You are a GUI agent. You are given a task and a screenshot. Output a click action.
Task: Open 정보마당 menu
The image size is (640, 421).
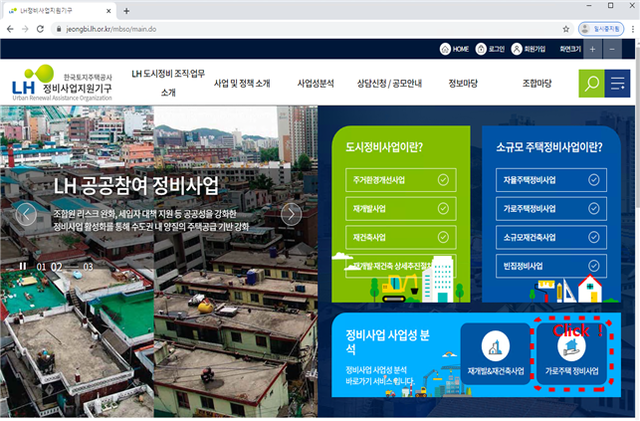(463, 83)
